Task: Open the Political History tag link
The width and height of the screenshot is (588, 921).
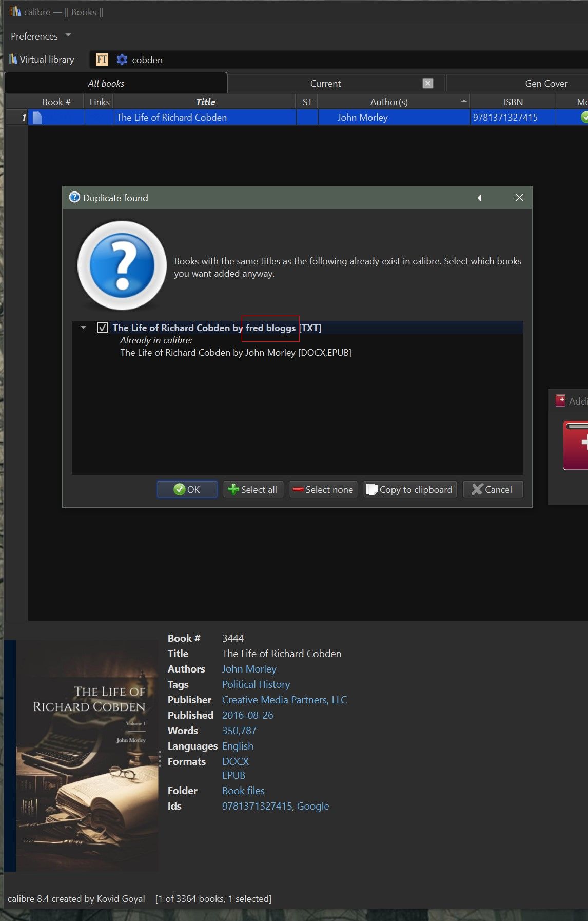Action: click(256, 684)
